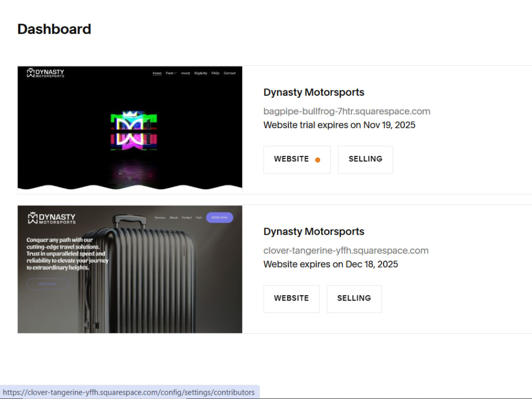This screenshot has width=532, height=399.
Task: Click bagpipe-bullfrog-7htr.squarespace.com URL
Action: [x=347, y=111]
